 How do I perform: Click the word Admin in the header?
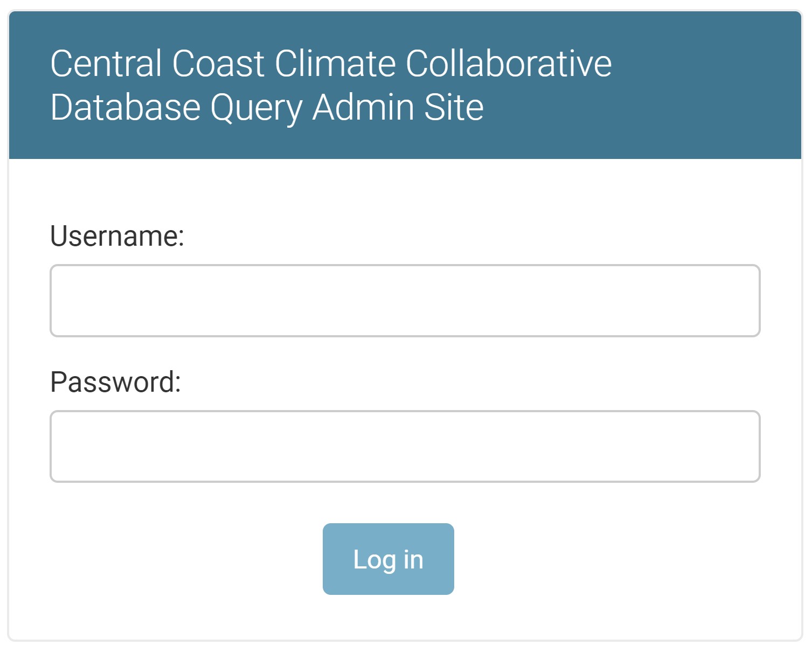tap(363, 107)
